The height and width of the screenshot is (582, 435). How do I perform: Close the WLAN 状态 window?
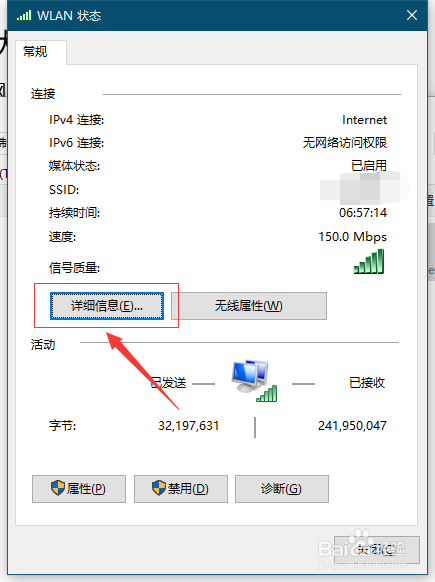[x=412, y=15]
